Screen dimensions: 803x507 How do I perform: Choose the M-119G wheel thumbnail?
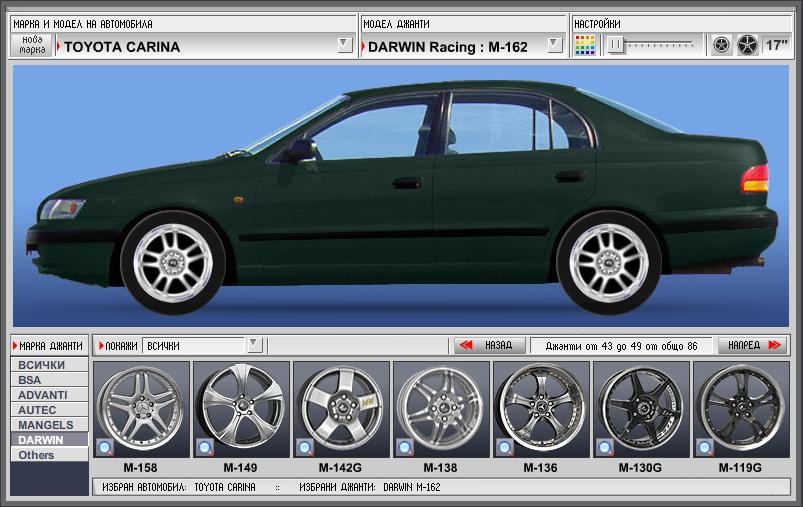click(741, 409)
